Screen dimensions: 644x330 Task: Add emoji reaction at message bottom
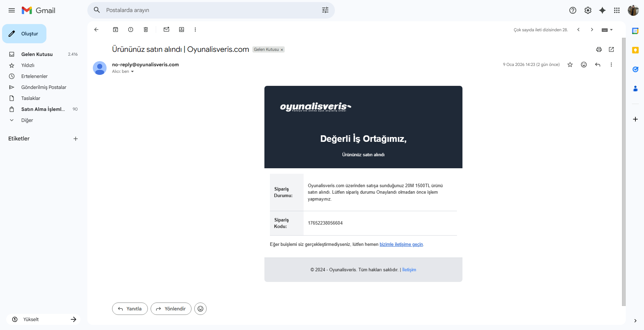tap(200, 309)
